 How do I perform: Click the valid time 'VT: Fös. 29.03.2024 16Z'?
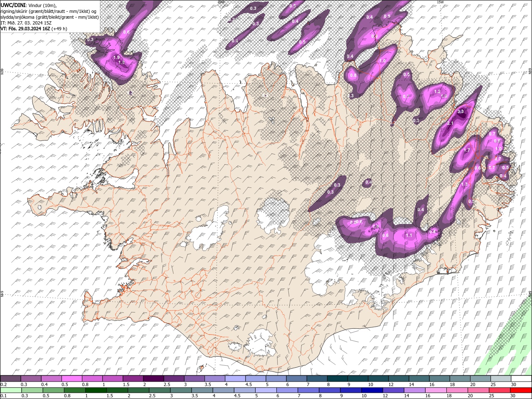tap(26, 29)
